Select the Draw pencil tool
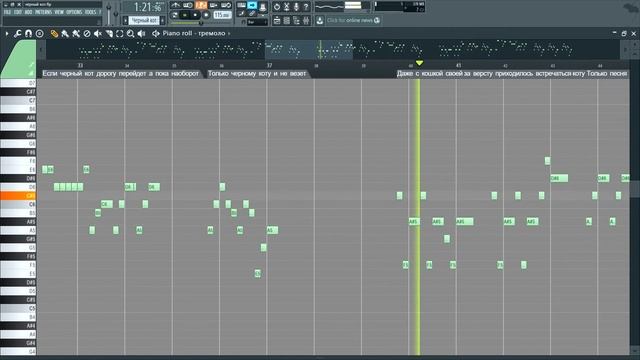 click(x=54, y=33)
